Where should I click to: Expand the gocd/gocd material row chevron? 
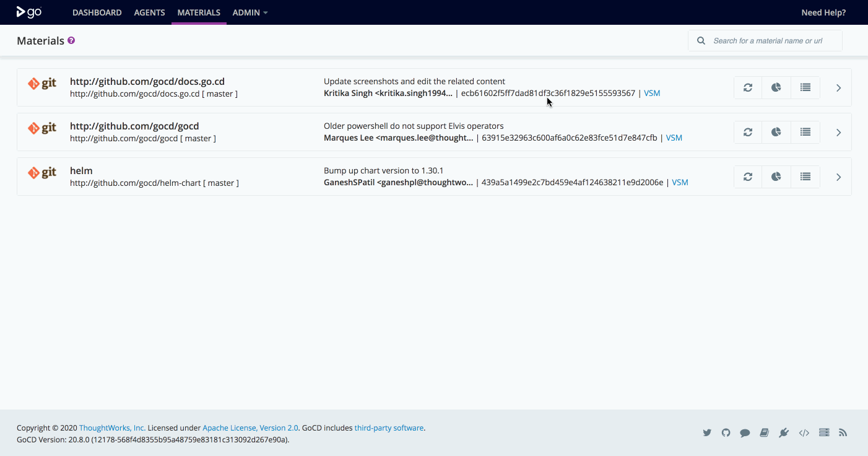[x=838, y=133]
